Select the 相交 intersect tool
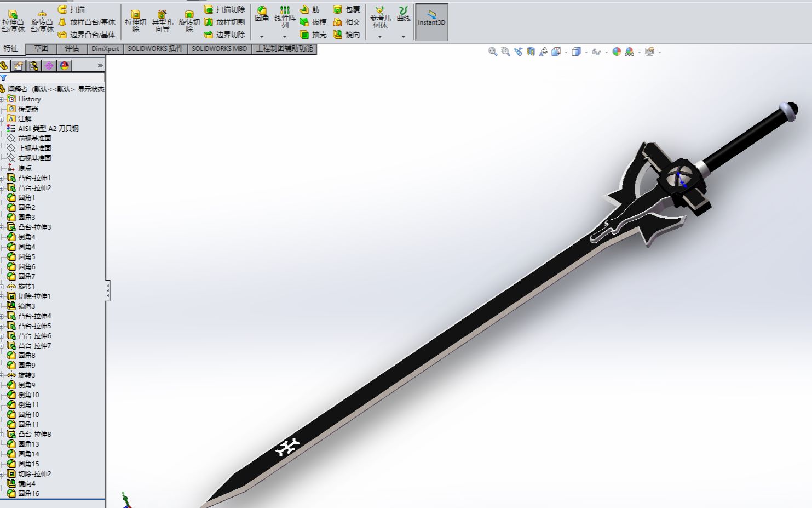Screen dimensions: 812x508 tap(347, 22)
